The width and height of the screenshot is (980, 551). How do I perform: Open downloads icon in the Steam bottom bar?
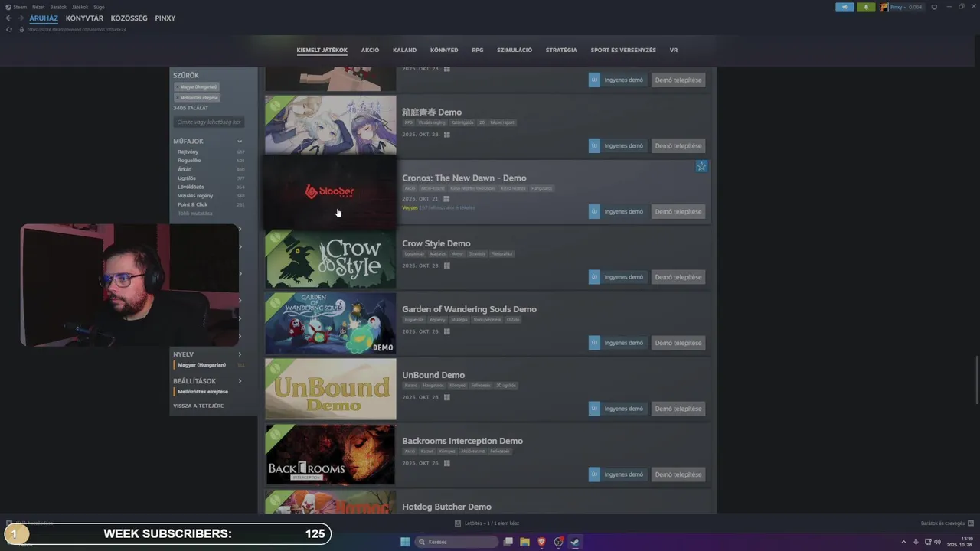click(458, 523)
